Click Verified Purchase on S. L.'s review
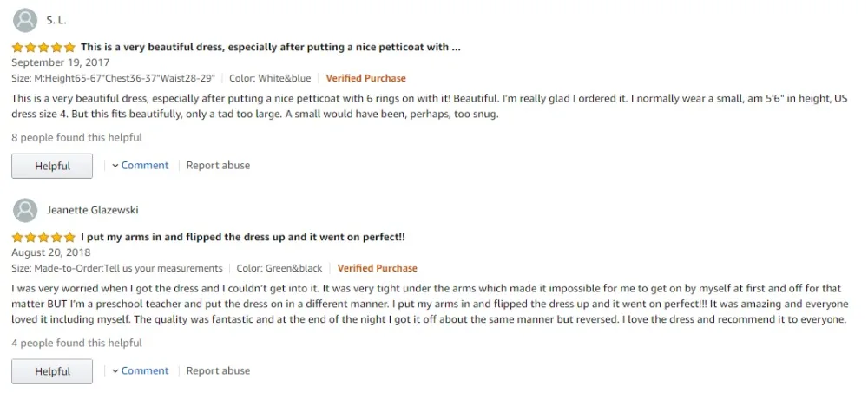 point(365,78)
